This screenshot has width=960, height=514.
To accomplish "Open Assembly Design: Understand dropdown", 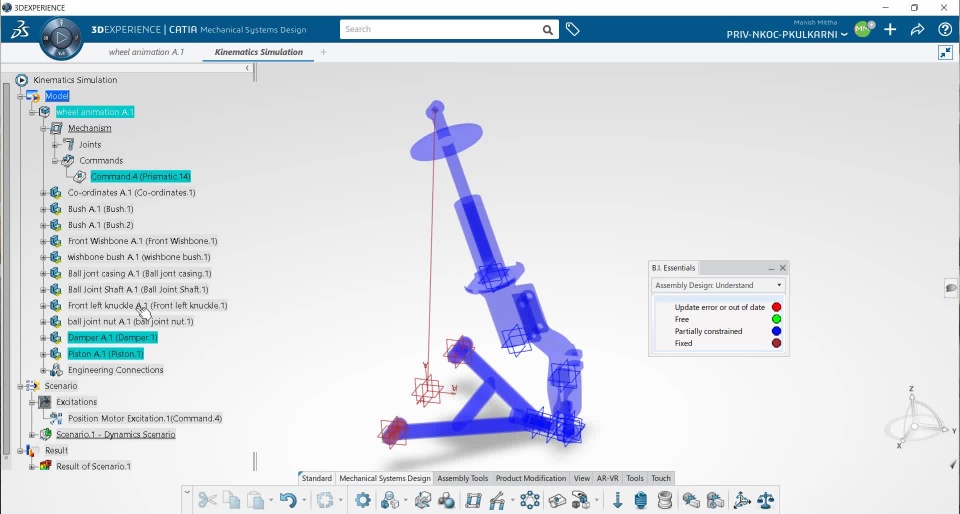I will pyautogui.click(x=718, y=285).
